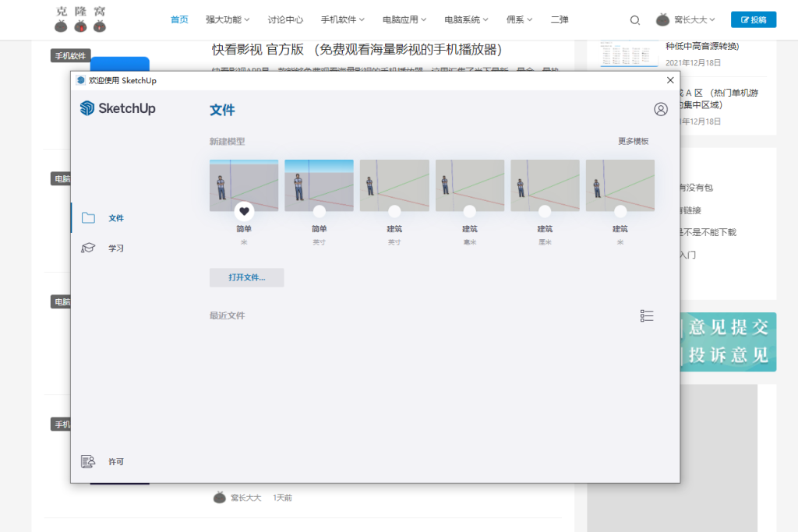The width and height of the screenshot is (798, 532).
Task: Expand the 手机软件 dropdown in the navbar
Action: [x=342, y=19]
